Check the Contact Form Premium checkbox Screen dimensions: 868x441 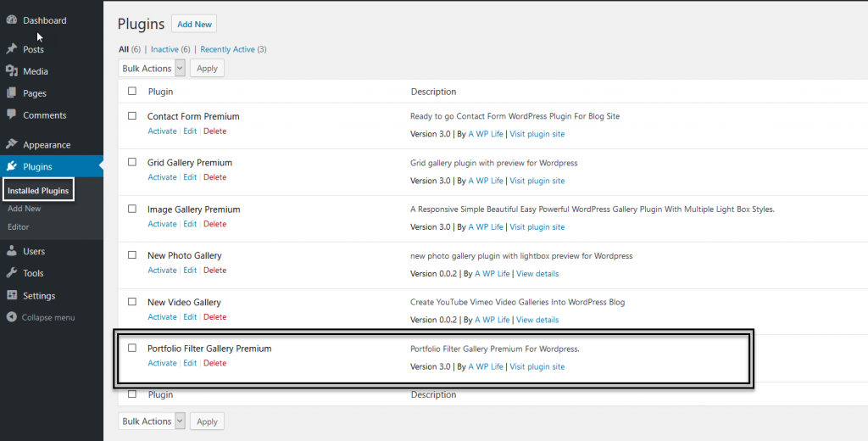click(x=131, y=116)
